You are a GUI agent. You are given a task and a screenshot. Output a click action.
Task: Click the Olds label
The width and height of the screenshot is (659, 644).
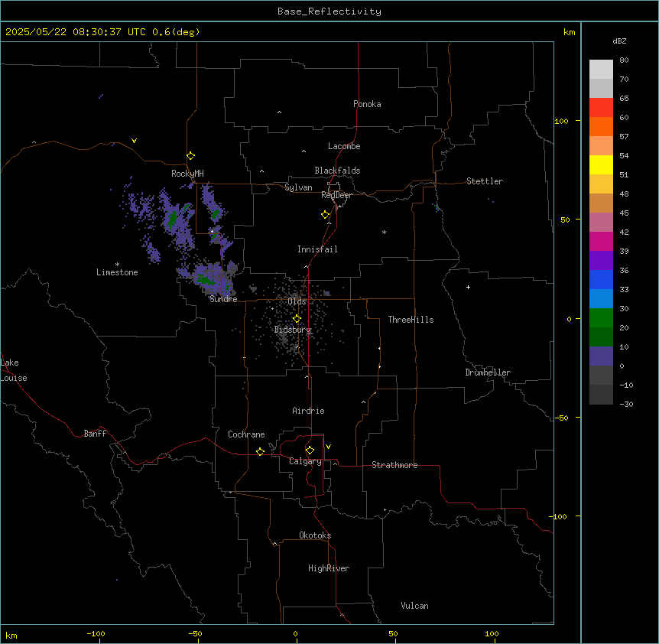(297, 301)
